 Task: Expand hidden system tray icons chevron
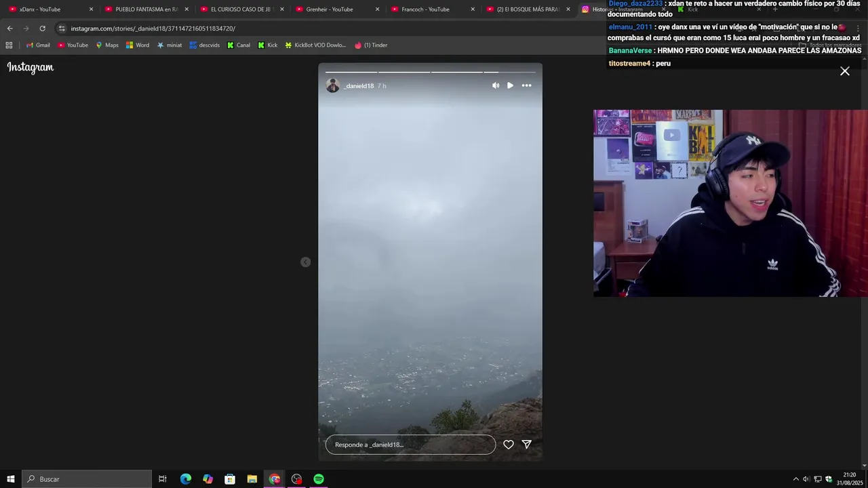coord(796,479)
